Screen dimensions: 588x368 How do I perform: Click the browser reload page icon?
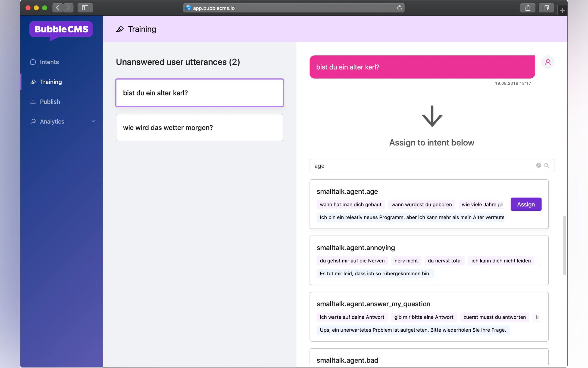(x=399, y=8)
